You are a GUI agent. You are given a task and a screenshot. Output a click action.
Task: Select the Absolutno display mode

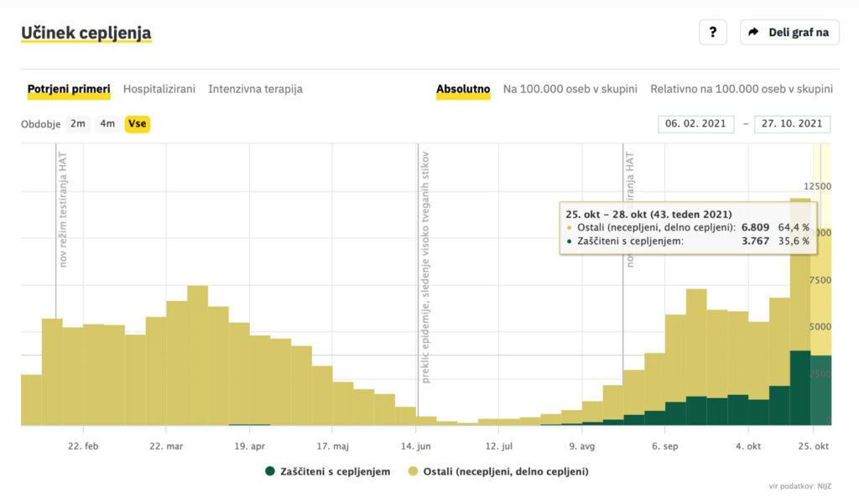point(463,89)
